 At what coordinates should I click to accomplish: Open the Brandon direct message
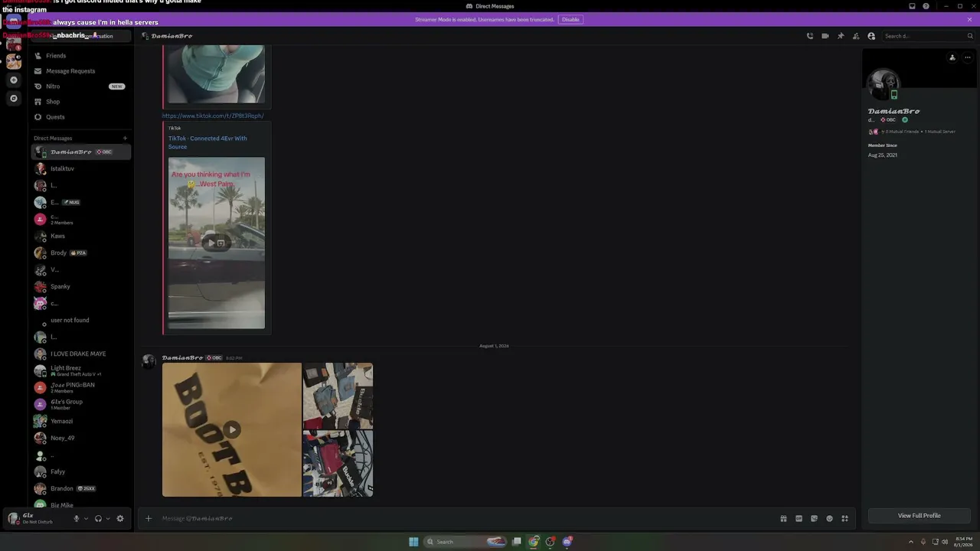click(x=80, y=488)
